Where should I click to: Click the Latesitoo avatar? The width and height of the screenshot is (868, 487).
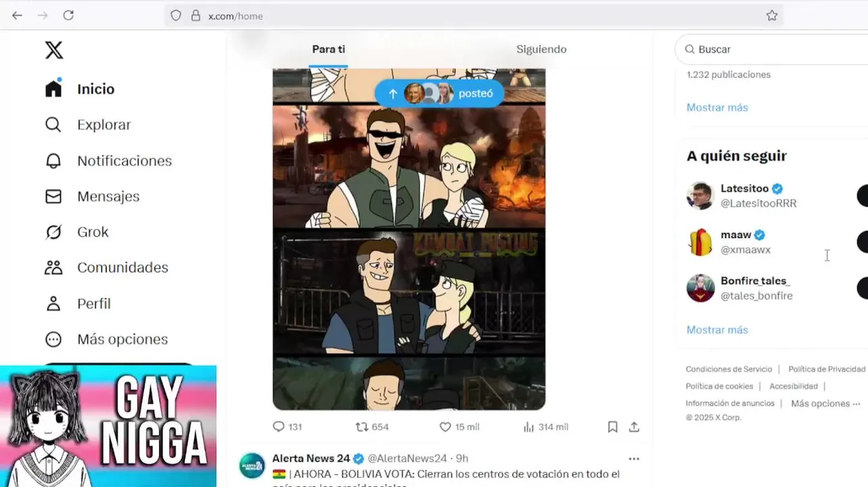coord(700,195)
